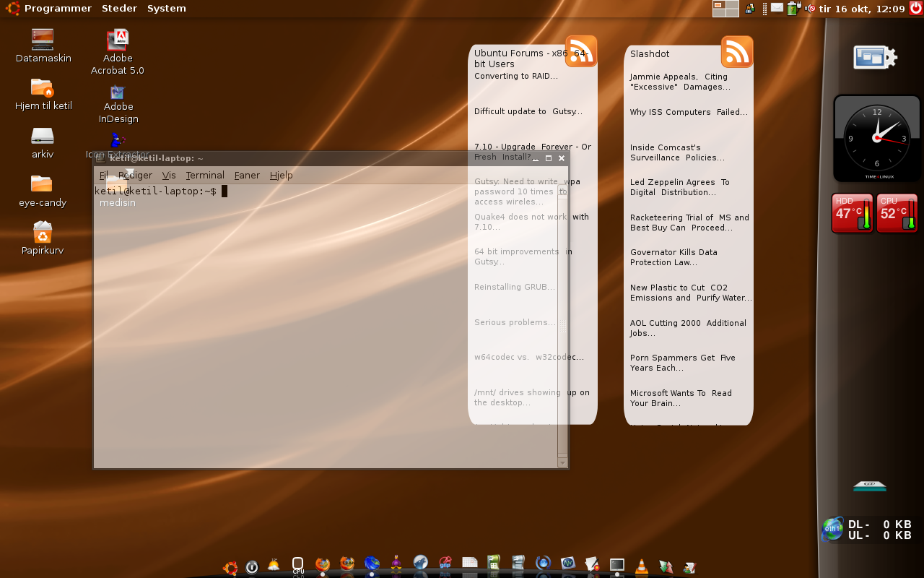Open the Converting to RAID forum post
924x578 pixels.
point(516,76)
